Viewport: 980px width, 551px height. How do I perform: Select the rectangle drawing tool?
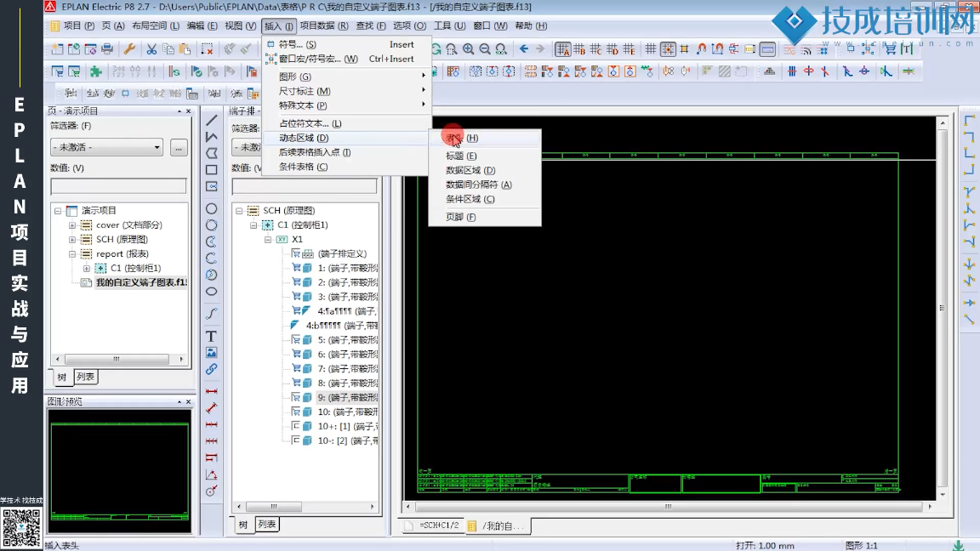211,170
